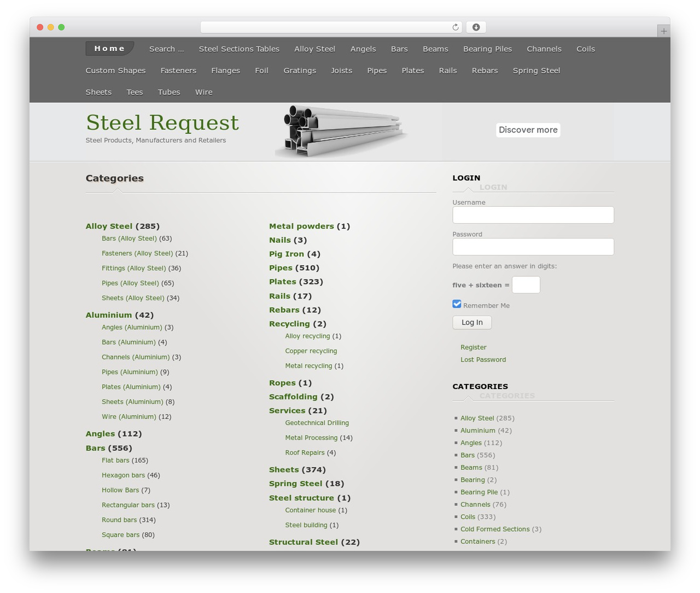Open Metal recycling subcategory
The height and width of the screenshot is (593, 700).
(308, 366)
